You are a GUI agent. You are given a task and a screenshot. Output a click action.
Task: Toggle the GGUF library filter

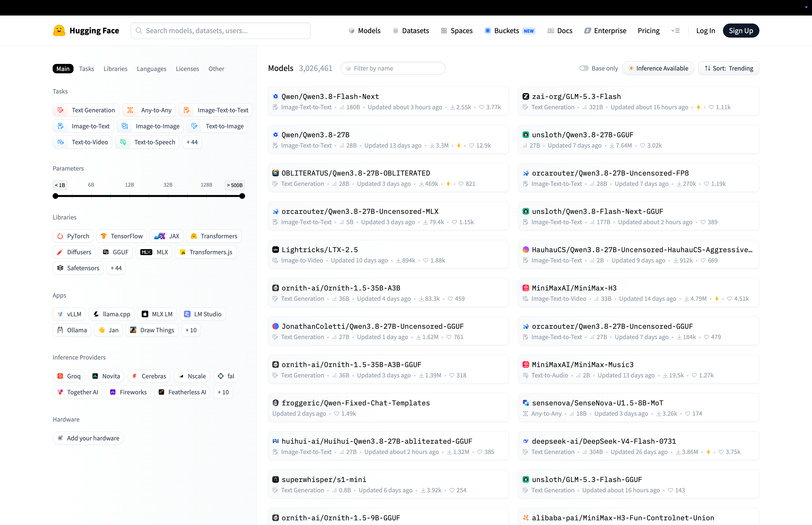116,252
